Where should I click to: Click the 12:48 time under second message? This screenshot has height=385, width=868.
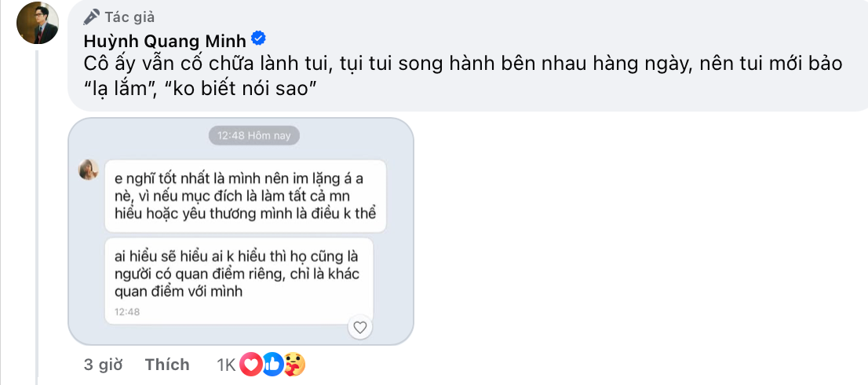126,312
